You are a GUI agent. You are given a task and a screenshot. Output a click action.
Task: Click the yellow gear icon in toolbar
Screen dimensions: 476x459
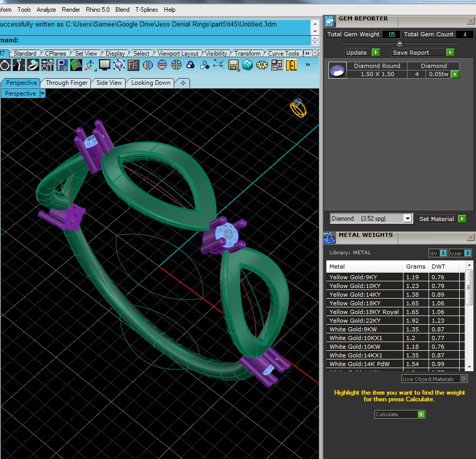tap(261, 65)
